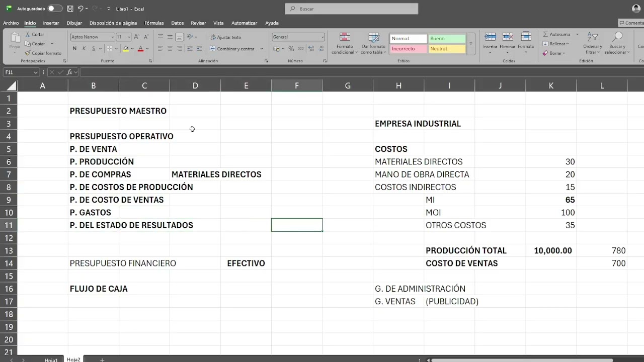Click the Copiar button
Image resolution: width=644 pixels, height=362 pixels.
click(x=35, y=44)
